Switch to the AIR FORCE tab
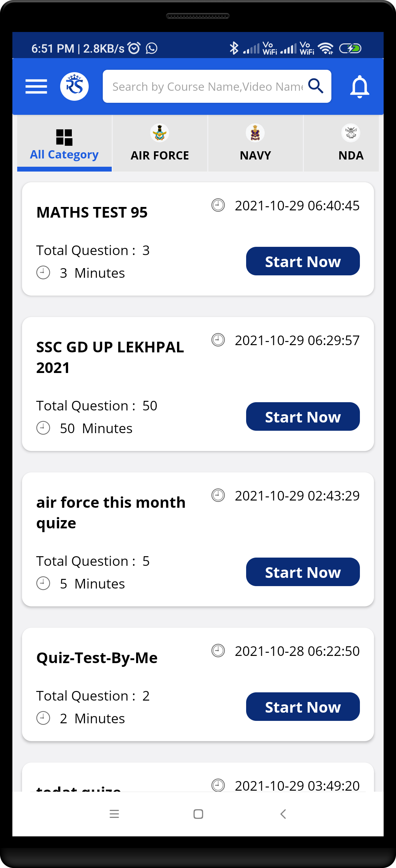The image size is (396, 868). pos(159,155)
